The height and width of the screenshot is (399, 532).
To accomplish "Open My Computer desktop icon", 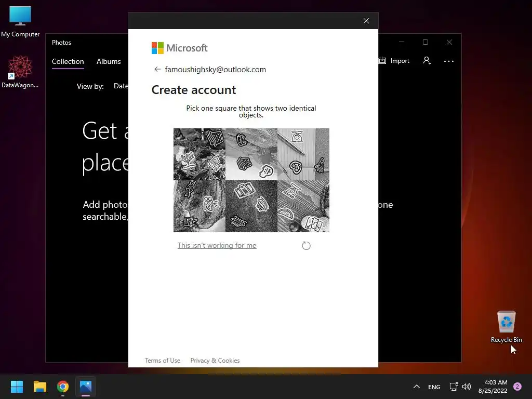I will point(20,21).
